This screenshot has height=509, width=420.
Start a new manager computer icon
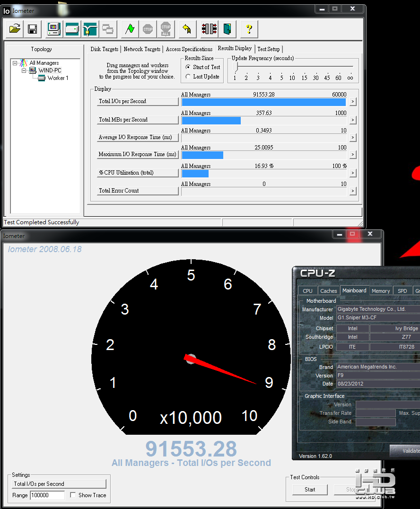[x=54, y=29]
